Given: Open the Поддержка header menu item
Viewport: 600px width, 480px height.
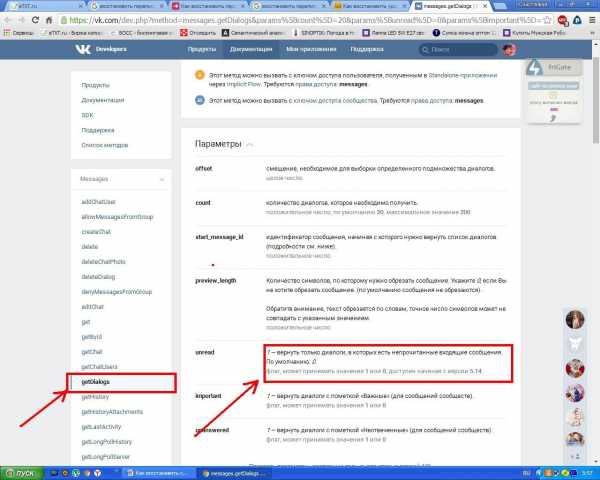Looking at the screenshot, I should coord(367,49).
